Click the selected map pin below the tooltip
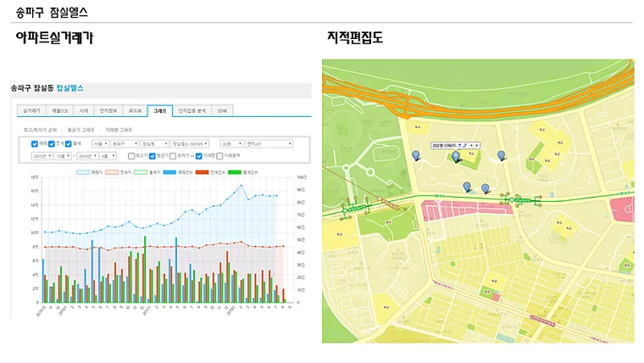The image size is (644, 363). (456, 157)
